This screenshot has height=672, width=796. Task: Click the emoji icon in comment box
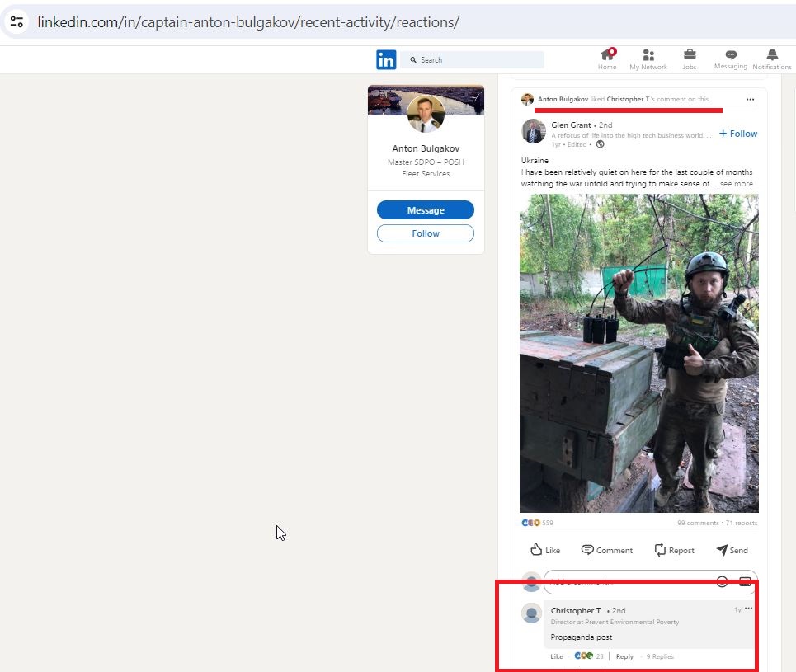[722, 581]
